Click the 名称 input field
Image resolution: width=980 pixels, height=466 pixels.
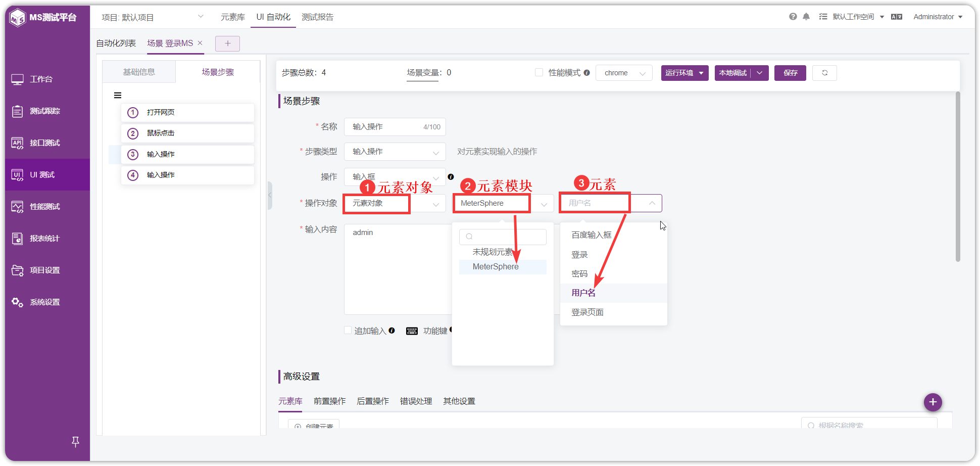pyautogui.click(x=395, y=127)
